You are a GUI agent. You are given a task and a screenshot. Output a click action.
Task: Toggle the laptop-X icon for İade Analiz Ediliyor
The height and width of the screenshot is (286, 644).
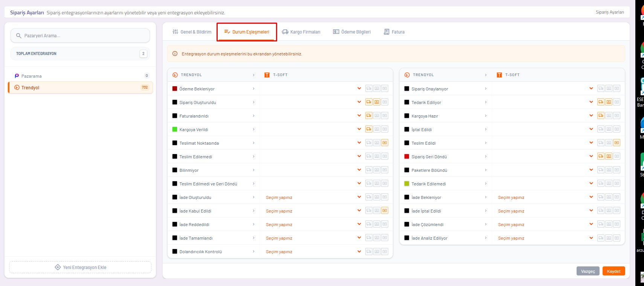click(609, 238)
